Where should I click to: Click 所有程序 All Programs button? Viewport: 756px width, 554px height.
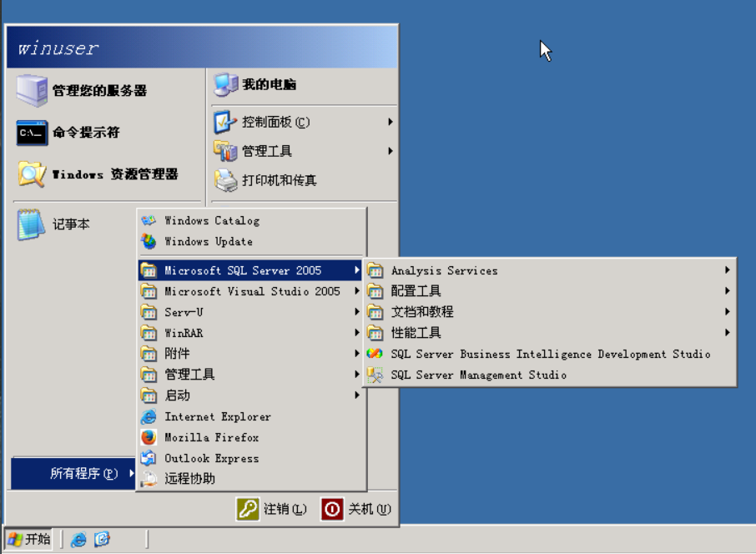click(73, 473)
